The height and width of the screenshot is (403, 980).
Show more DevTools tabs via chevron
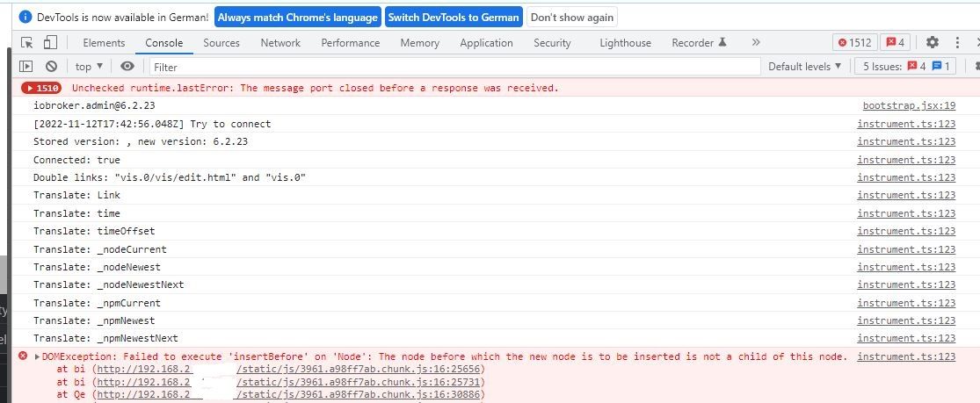tap(756, 42)
